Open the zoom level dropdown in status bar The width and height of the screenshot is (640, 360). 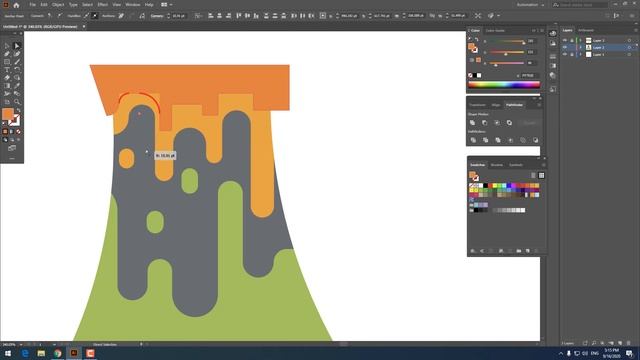tap(21, 344)
